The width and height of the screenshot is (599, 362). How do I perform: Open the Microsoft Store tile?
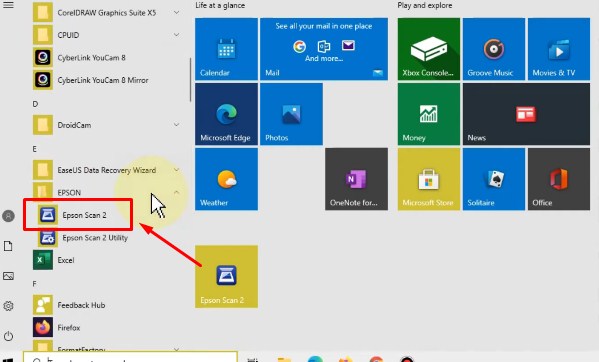(429, 179)
